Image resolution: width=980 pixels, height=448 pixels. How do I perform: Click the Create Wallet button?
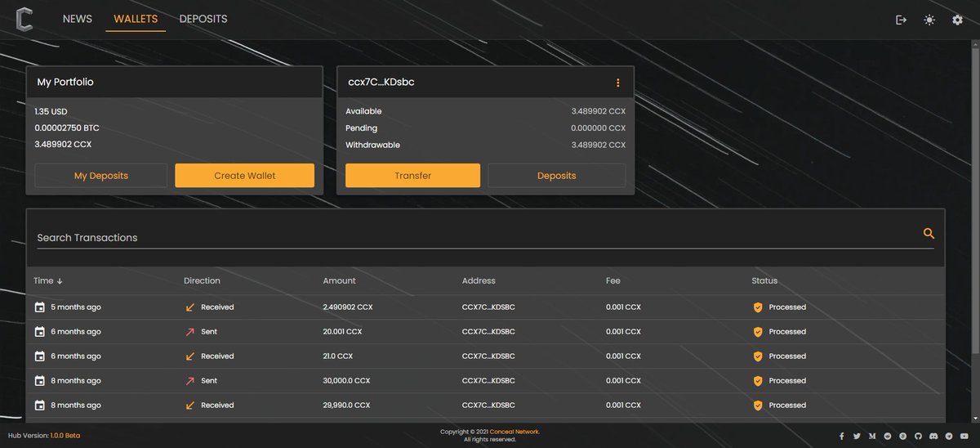click(245, 176)
